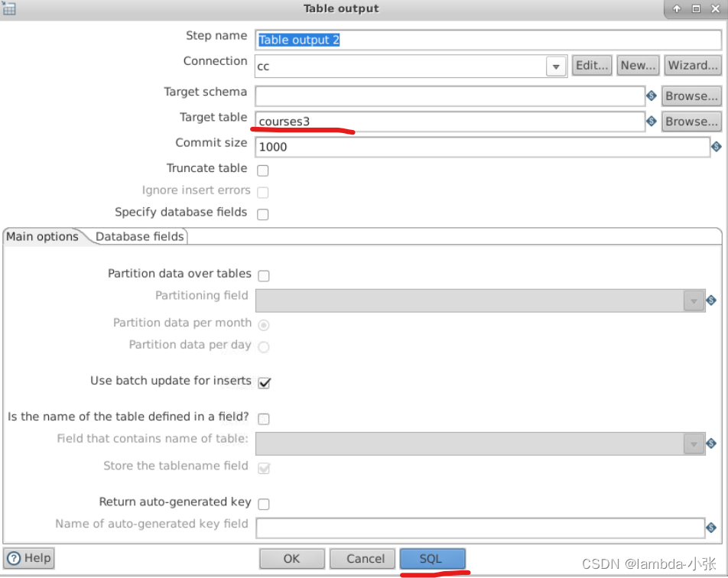
Task: Maximize the Table output dialog
Action: 696,9
